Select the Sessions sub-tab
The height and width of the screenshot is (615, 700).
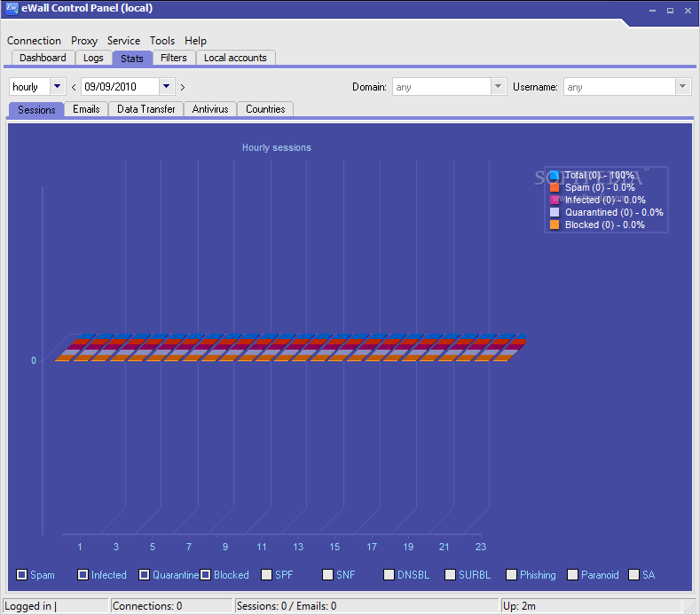[x=36, y=110]
